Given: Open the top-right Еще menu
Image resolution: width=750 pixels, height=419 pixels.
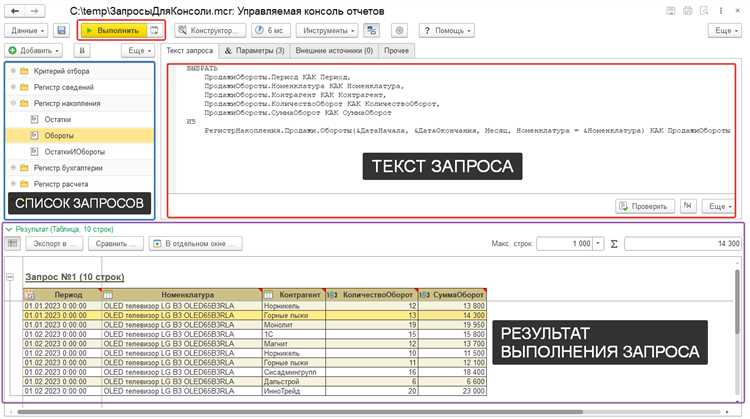Looking at the screenshot, I should coord(725,30).
